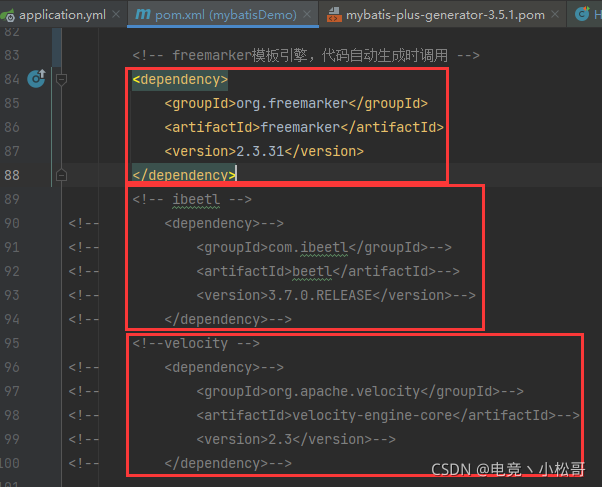The image size is (602, 487).
Task: Collapse the fold marker at line 88
Action: click(61, 176)
